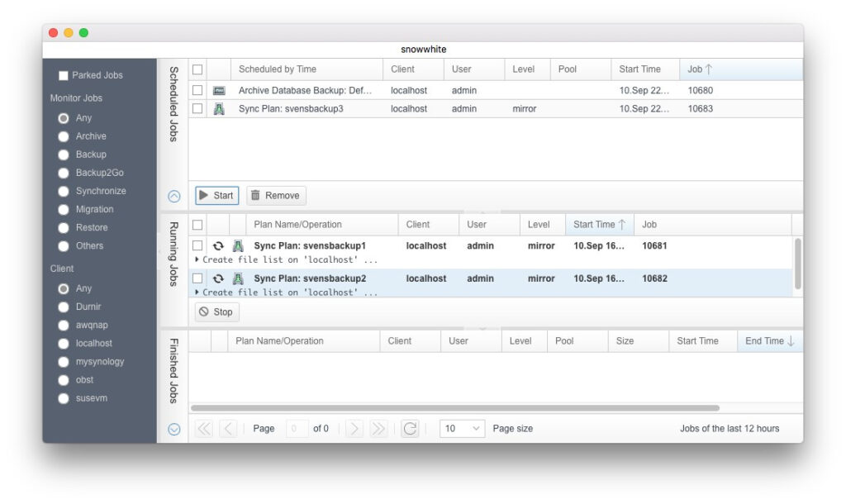Image resolution: width=846 pixels, height=504 pixels.
Task: Expand details of svensbackup1 file list operation
Action: (x=197, y=259)
